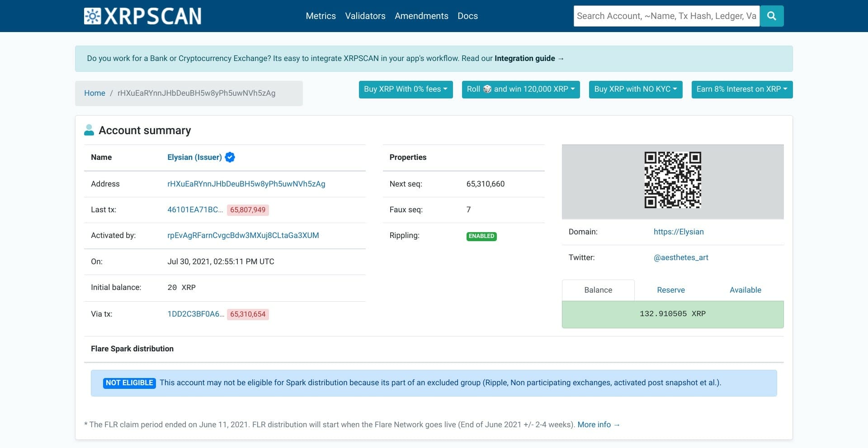Open last transaction 46101EA71BC link
Screen dimensions: 868x448
[195, 210]
